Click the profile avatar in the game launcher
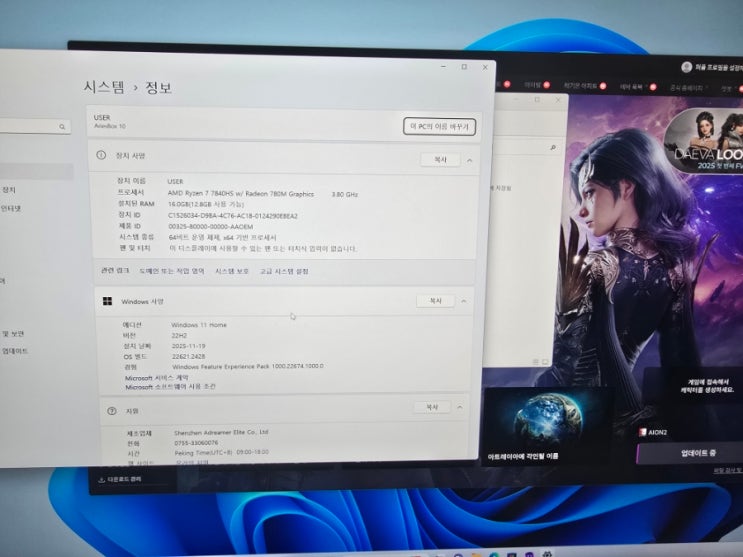 coord(687,67)
